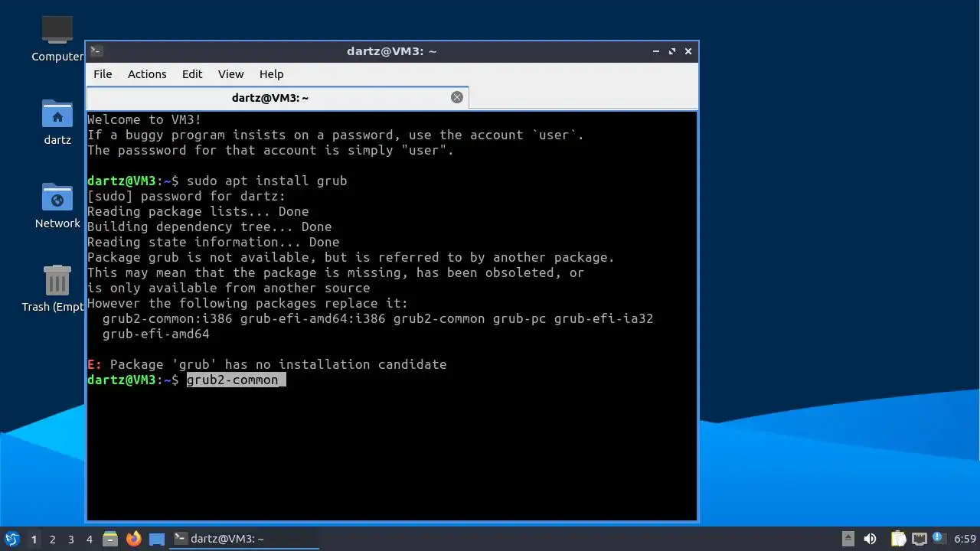The width and height of the screenshot is (980, 551).
Task: Open the Help menu
Action: 272,74
